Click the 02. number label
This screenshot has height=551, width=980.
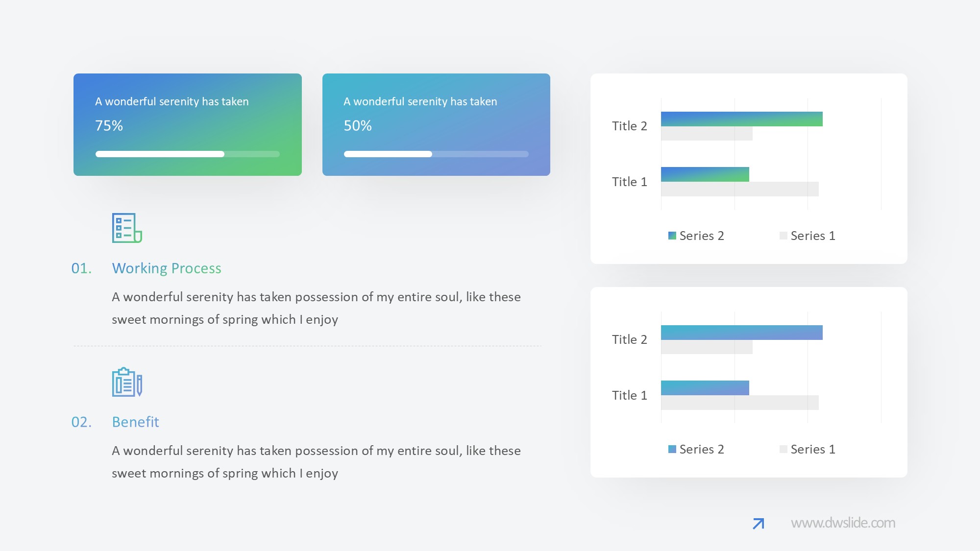tap(81, 422)
